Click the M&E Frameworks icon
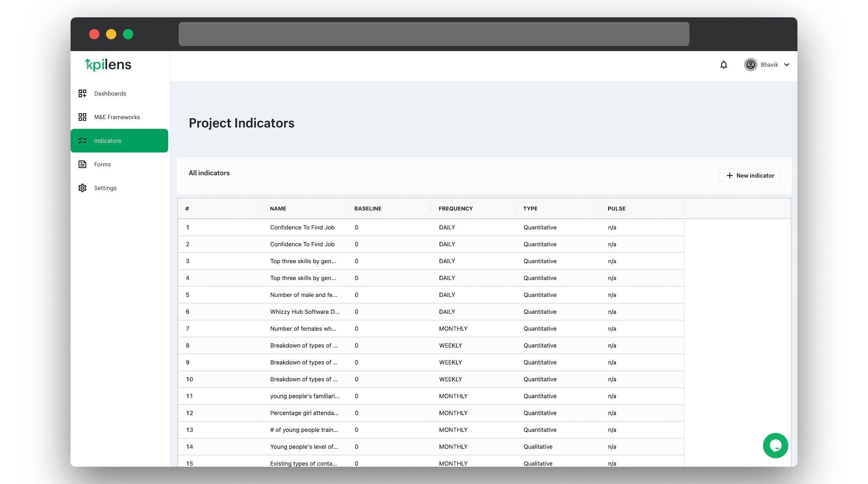Viewport: 868px width, 484px height. pos(82,117)
